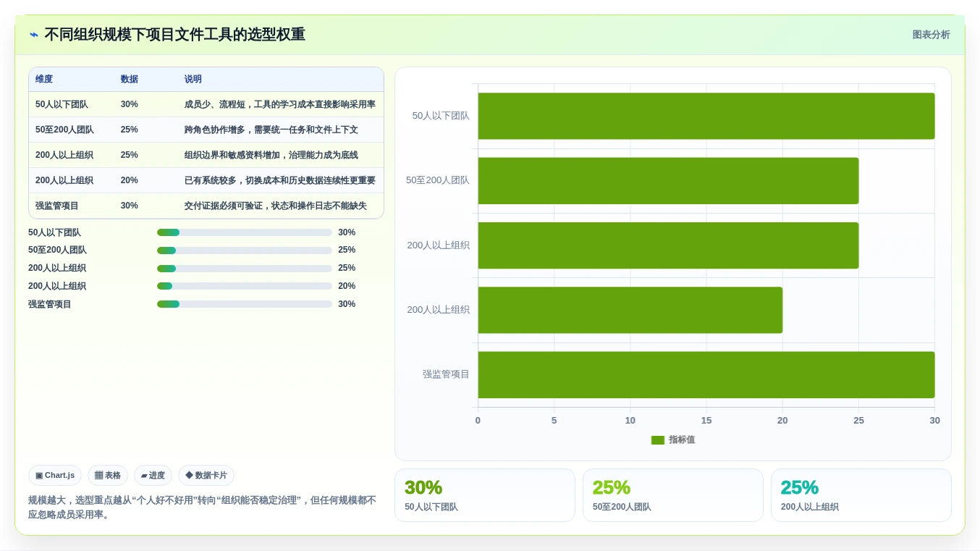Click the chart bar for 50人以下团队
980x551 pixels.
pos(706,116)
